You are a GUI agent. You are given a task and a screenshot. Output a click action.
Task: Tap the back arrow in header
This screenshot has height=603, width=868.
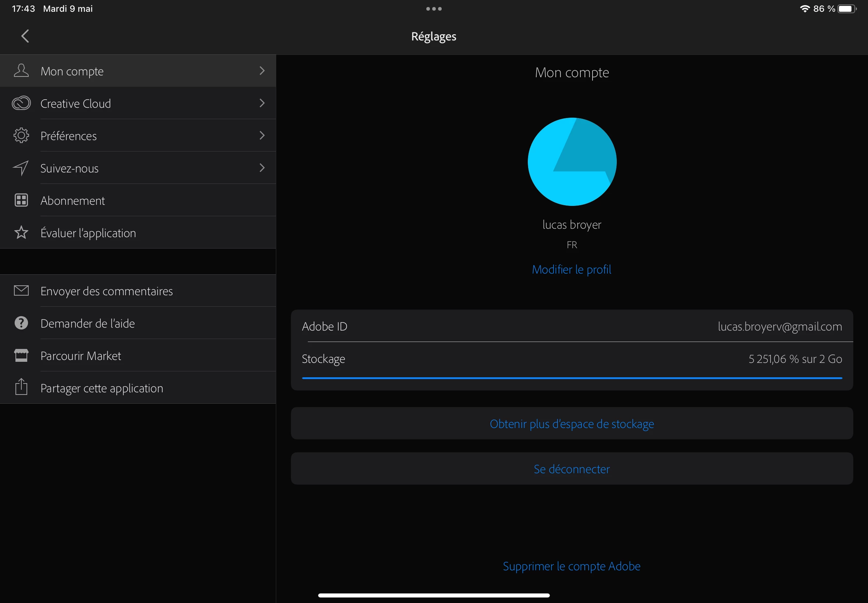coord(25,36)
